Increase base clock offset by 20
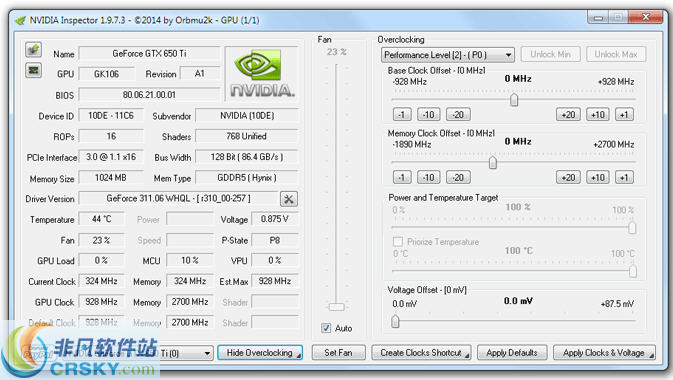This screenshot has height=380, width=673. [x=568, y=115]
